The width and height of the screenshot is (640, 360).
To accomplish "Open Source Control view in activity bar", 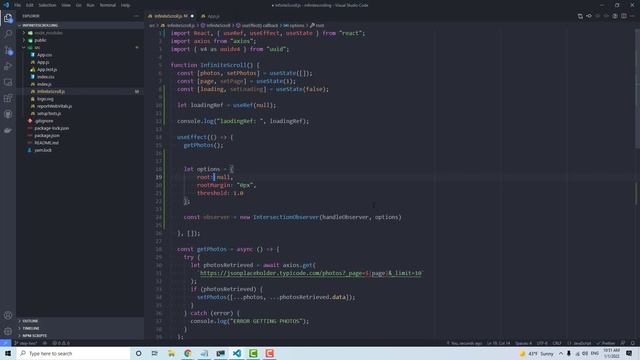I will click(x=8, y=51).
